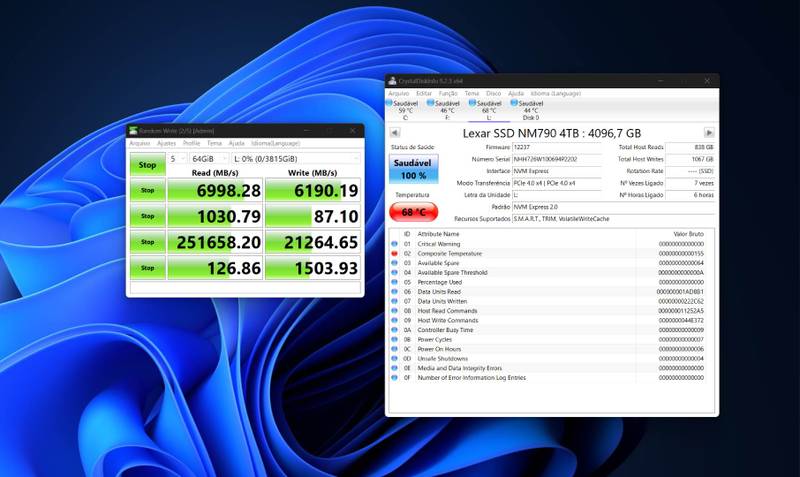The width and height of the screenshot is (800, 477).
Task: Click the status dot for Available Spare
Action: pyautogui.click(x=394, y=263)
